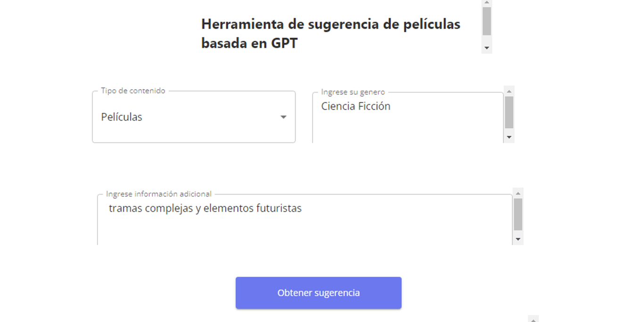Screen dimensions: 644x322
Task: Click the down arrow of the title scrollbar
Action: point(487,48)
